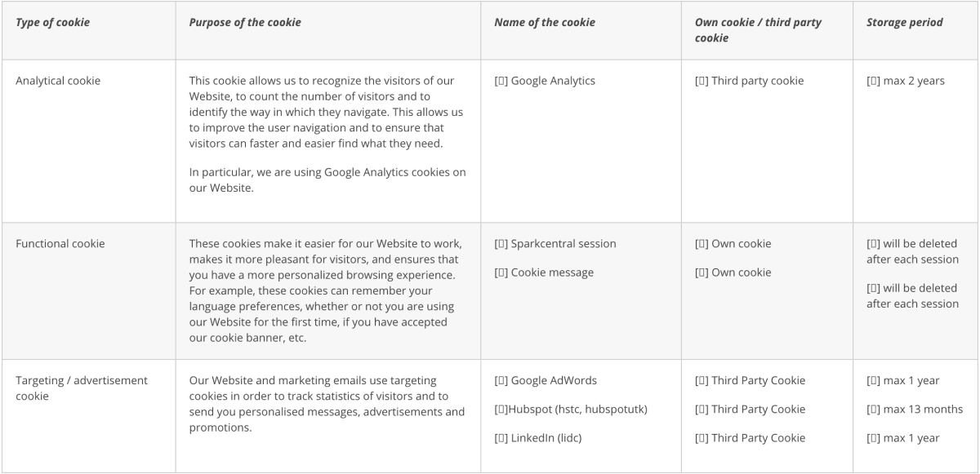Click the Name of the cookie header
The height and width of the screenshot is (474, 980).
545,23
